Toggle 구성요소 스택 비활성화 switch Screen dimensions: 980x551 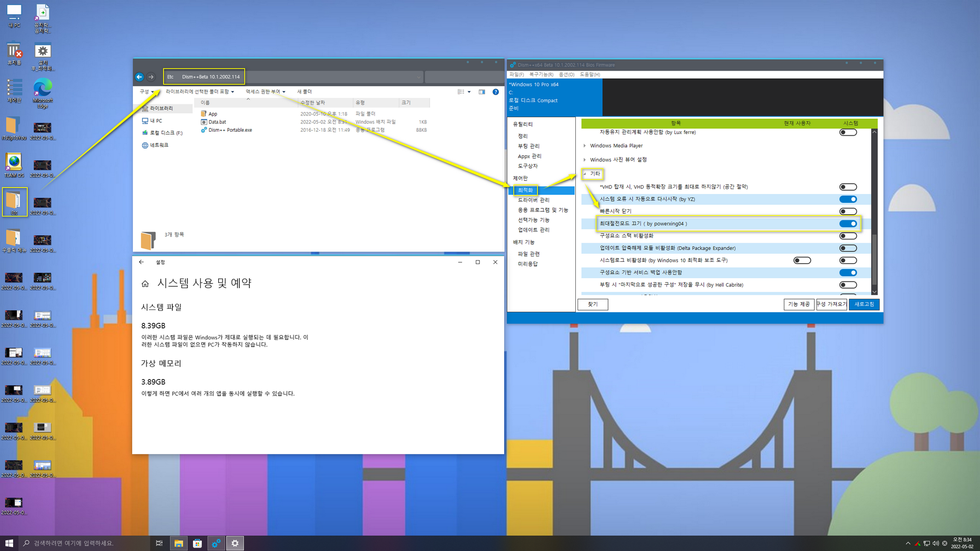(x=848, y=236)
